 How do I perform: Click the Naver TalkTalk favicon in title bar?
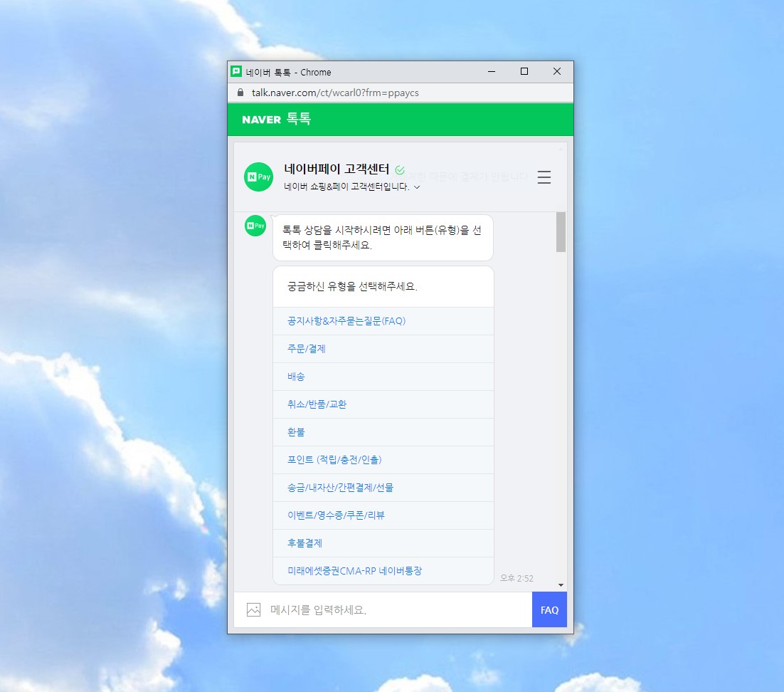[x=236, y=72]
